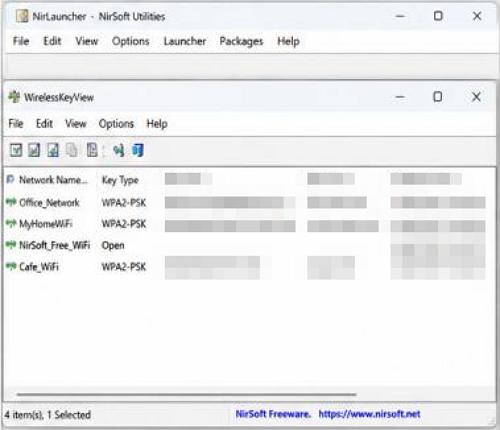Sort by the Key Type column header

tap(120, 180)
